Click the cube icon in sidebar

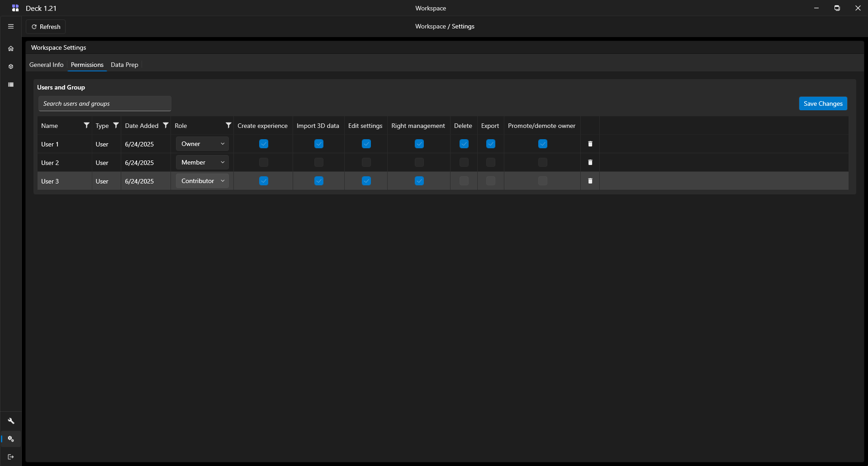(x=11, y=67)
